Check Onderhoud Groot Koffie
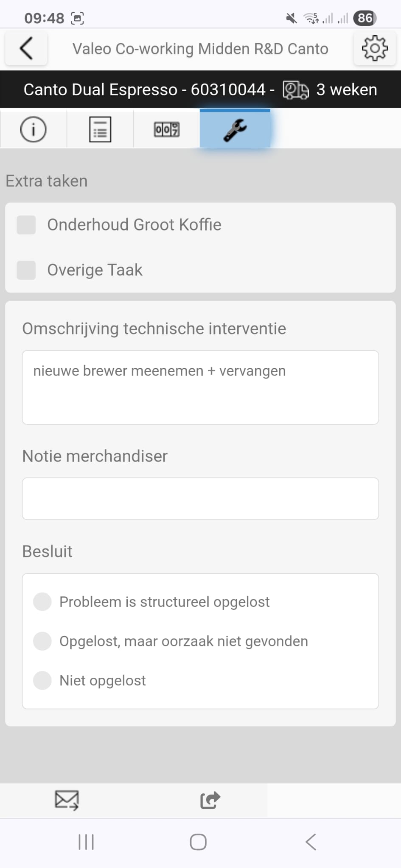 pos(26,225)
